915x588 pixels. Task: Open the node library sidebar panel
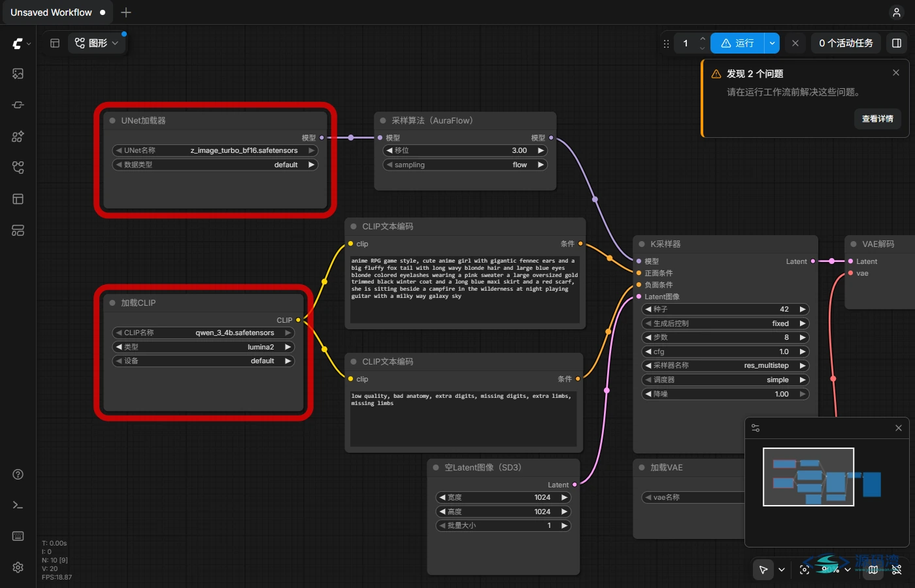click(18, 105)
